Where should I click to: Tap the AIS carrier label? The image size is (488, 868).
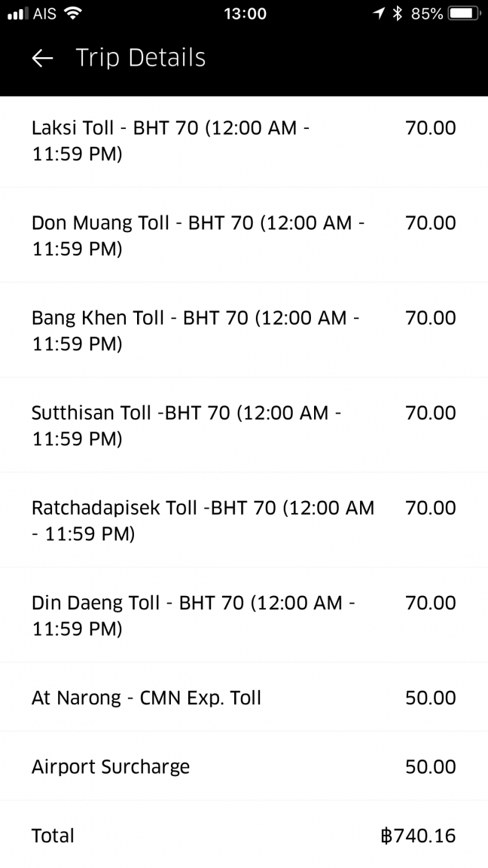click(x=45, y=14)
